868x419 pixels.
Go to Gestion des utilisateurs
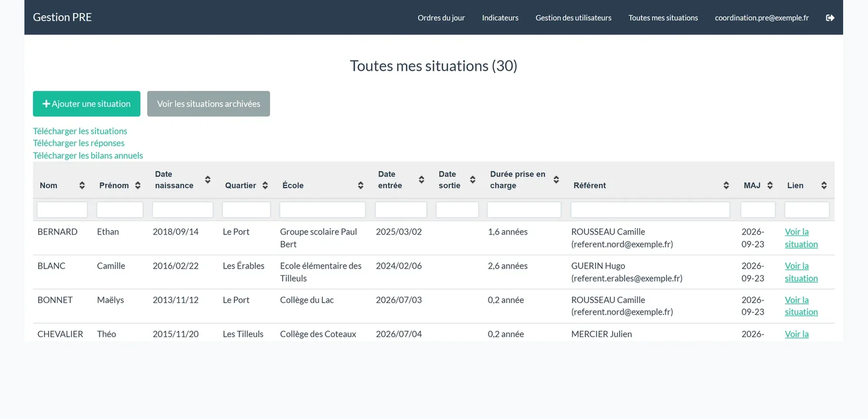[573, 18]
